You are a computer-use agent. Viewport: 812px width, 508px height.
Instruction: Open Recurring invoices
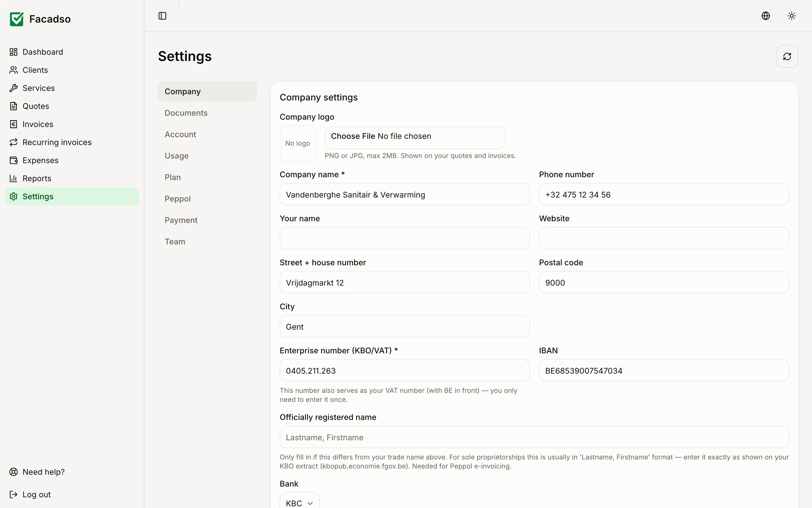pos(72,143)
